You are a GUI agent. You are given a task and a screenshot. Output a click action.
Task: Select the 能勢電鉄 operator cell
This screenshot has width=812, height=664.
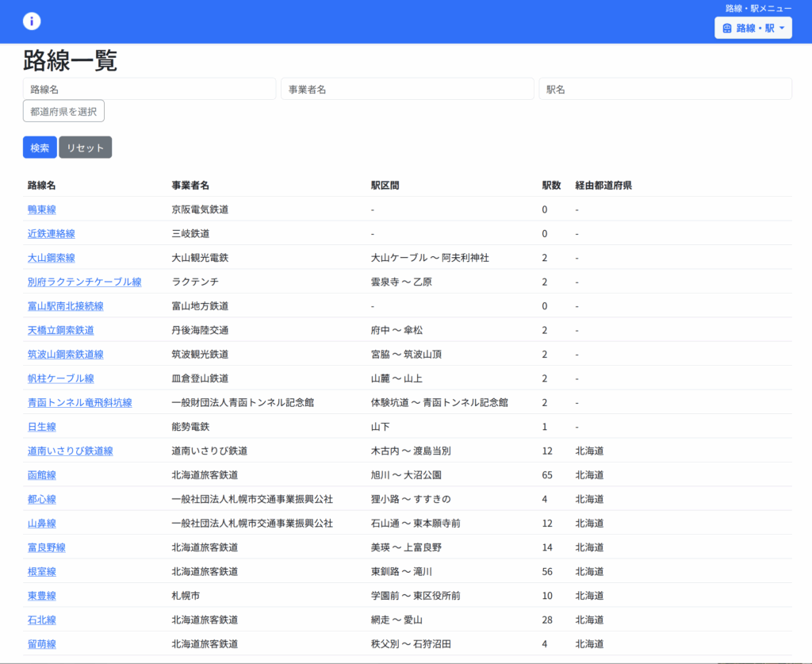pyautogui.click(x=190, y=427)
